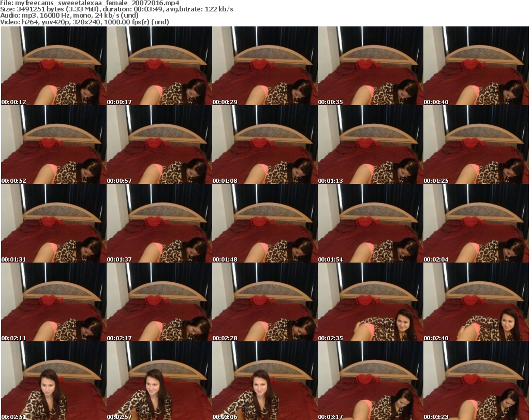Screen dimensions: 530x420
Task: Select the thumbnail timestamped 00:00:40
Action: tap(476, 66)
